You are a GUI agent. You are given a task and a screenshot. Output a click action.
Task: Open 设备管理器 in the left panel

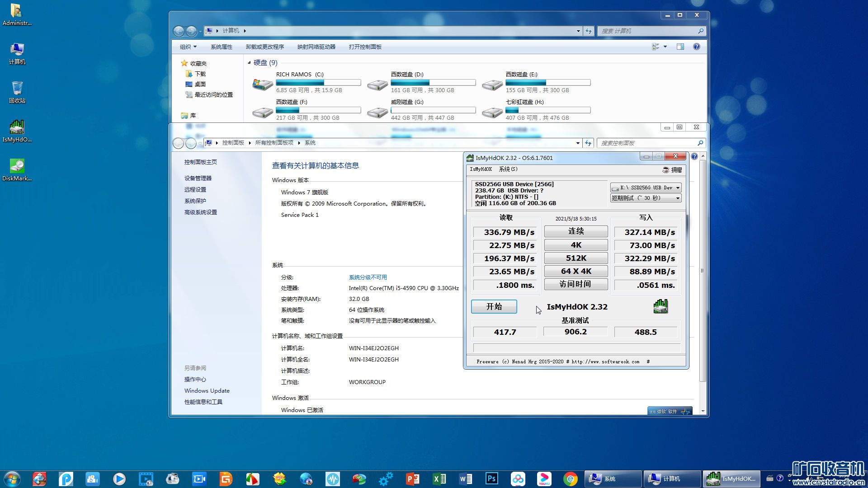click(198, 178)
